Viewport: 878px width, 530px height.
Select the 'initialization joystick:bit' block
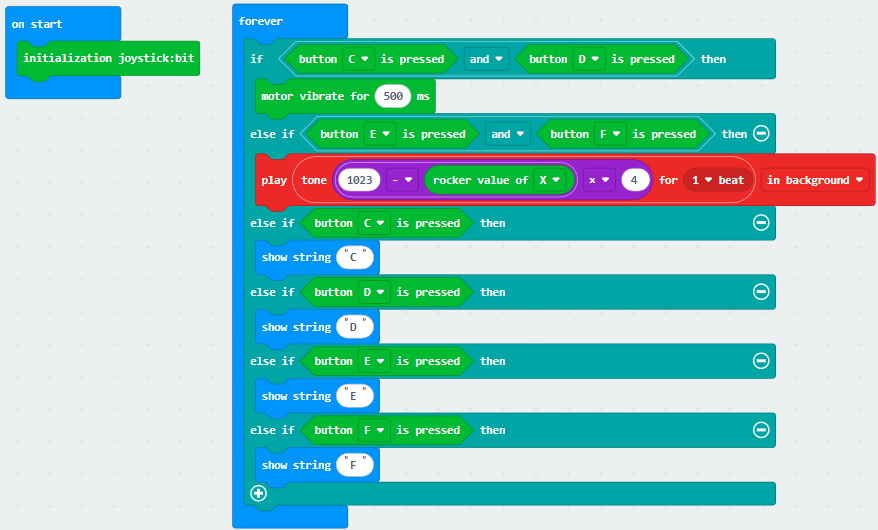coord(109,58)
